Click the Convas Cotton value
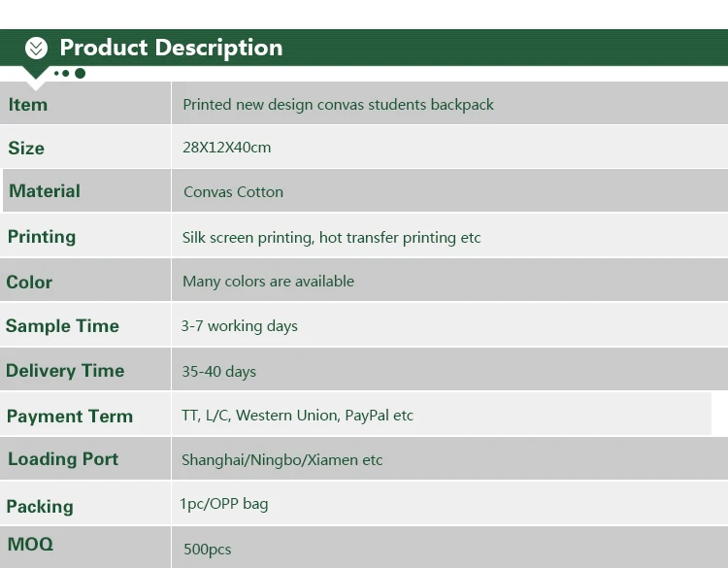Screen dimensions: 728x568 point(233,192)
